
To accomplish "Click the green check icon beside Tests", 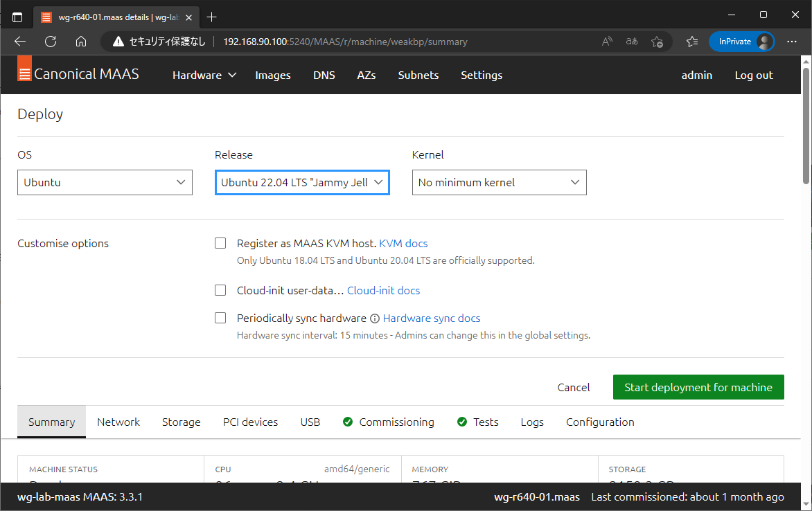I will click(x=461, y=422).
